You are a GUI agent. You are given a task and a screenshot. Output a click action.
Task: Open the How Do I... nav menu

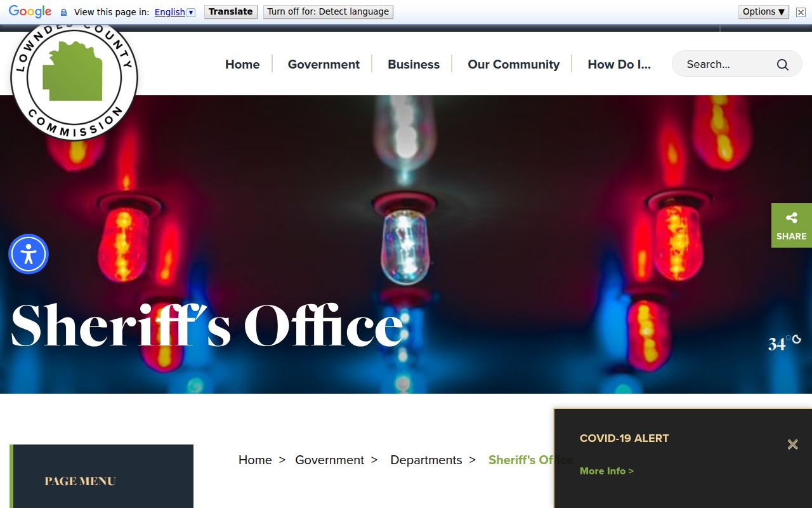click(x=619, y=64)
